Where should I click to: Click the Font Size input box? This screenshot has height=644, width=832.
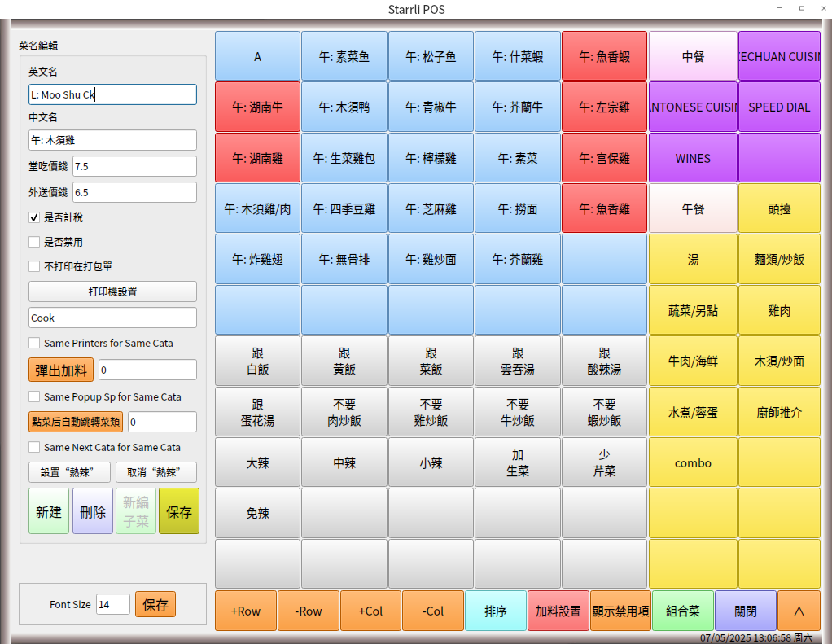click(112, 604)
